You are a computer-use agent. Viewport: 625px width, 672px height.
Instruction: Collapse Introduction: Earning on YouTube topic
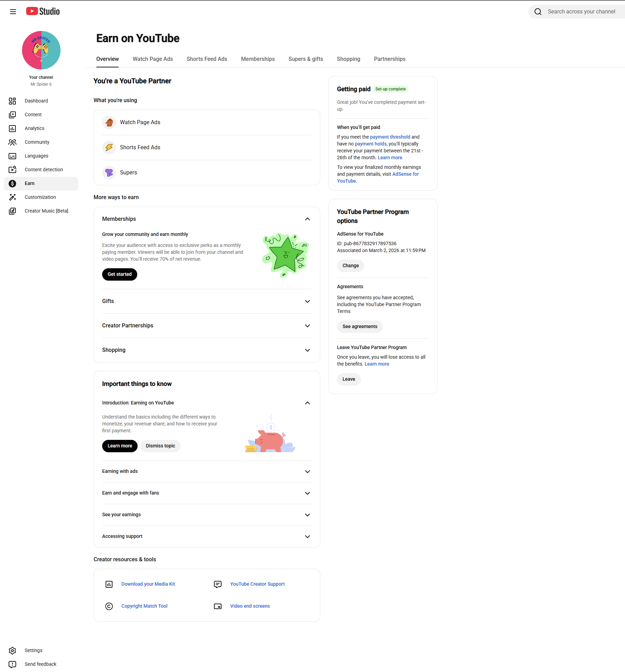(x=308, y=403)
